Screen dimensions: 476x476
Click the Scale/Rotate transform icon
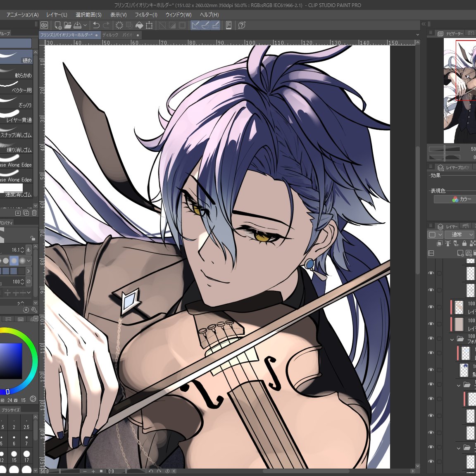pyautogui.click(x=149, y=25)
